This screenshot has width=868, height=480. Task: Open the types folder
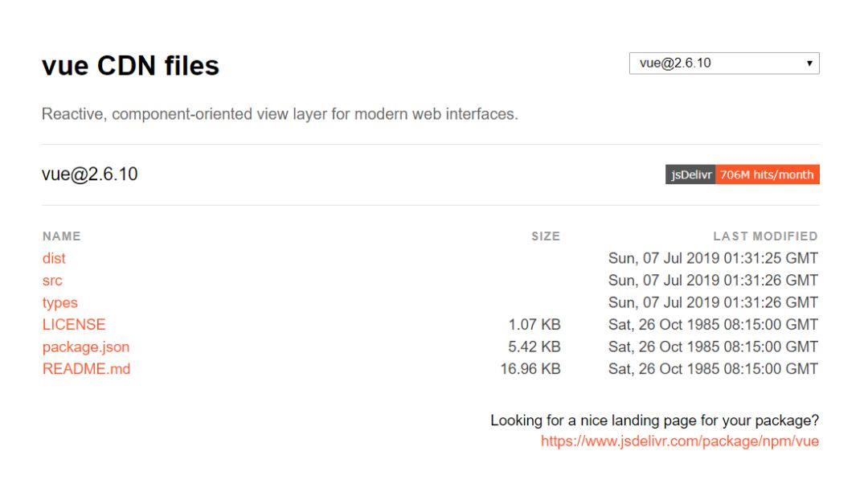click(60, 303)
